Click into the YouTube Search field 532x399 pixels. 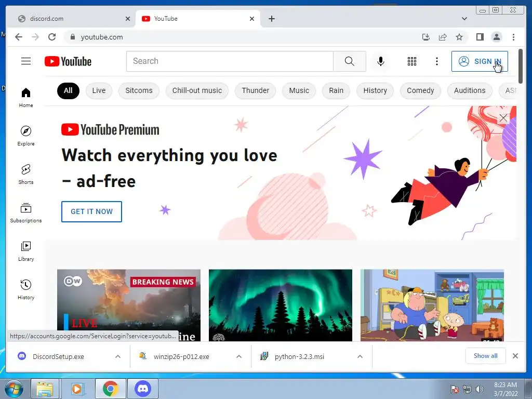coord(230,61)
